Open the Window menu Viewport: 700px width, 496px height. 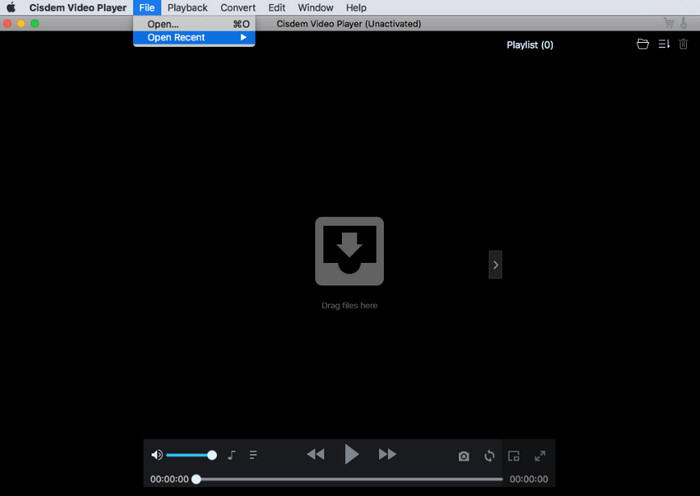(315, 8)
